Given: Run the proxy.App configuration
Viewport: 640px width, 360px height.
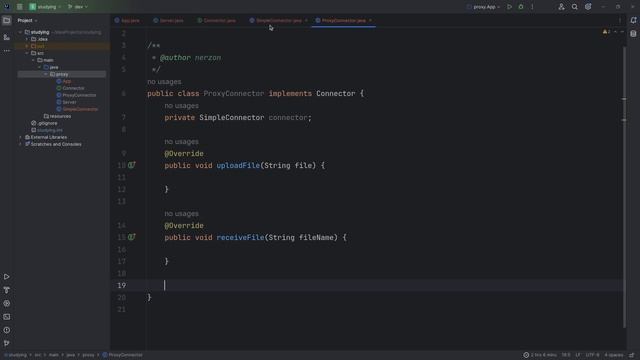Looking at the screenshot, I should [509, 7].
